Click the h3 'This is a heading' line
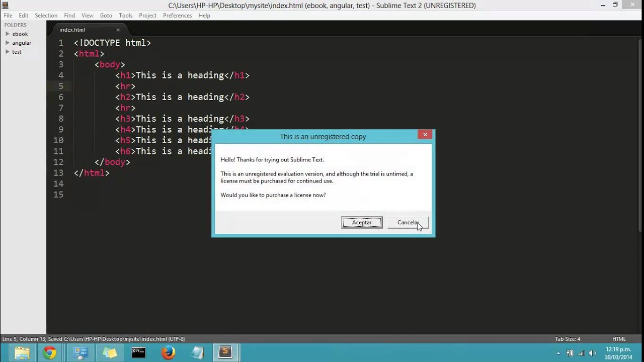The height and width of the screenshot is (362, 644). click(x=182, y=119)
